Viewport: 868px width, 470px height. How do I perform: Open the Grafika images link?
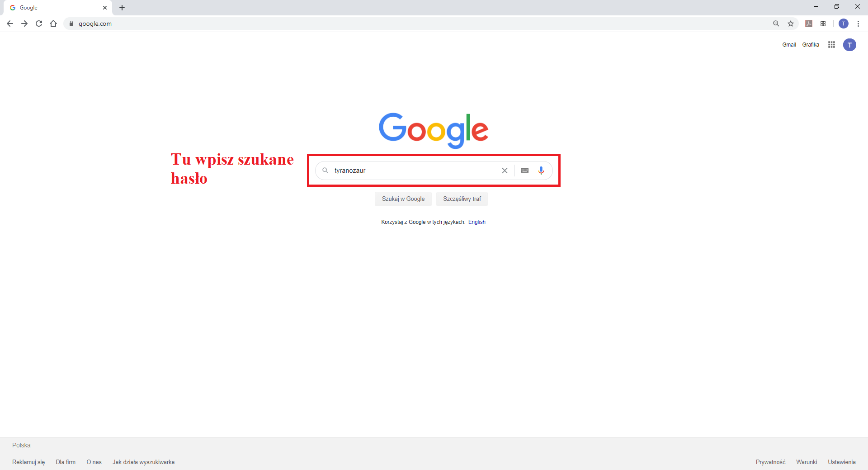(x=811, y=45)
